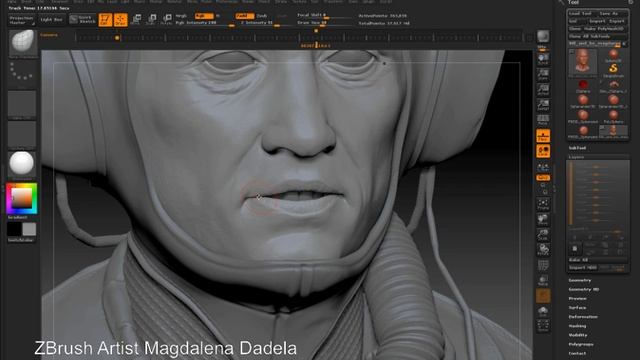The width and height of the screenshot is (640, 360).
Task: Toggle L.Sym local symmetry
Action: [543, 167]
